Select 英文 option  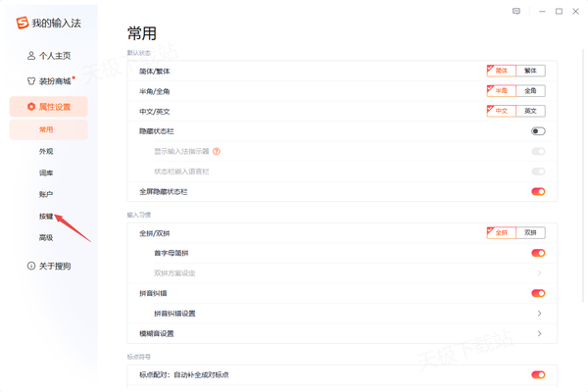pos(530,111)
